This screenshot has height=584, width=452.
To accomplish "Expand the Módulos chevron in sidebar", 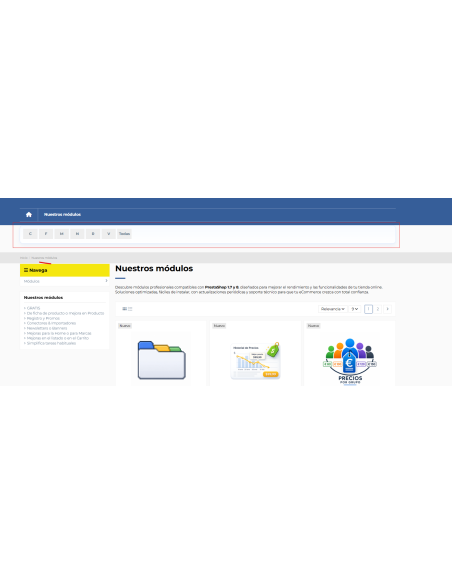I will click(x=106, y=281).
